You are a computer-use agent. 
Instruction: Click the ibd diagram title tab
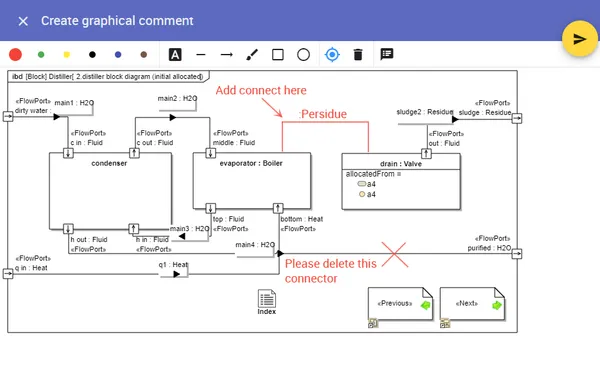[x=108, y=77]
